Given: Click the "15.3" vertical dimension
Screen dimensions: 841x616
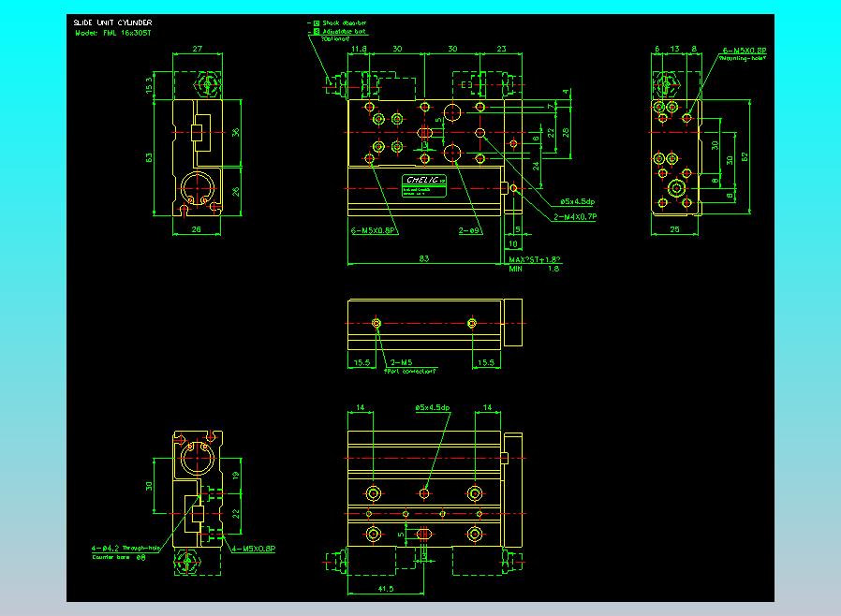Looking at the screenshot, I should tap(149, 85).
